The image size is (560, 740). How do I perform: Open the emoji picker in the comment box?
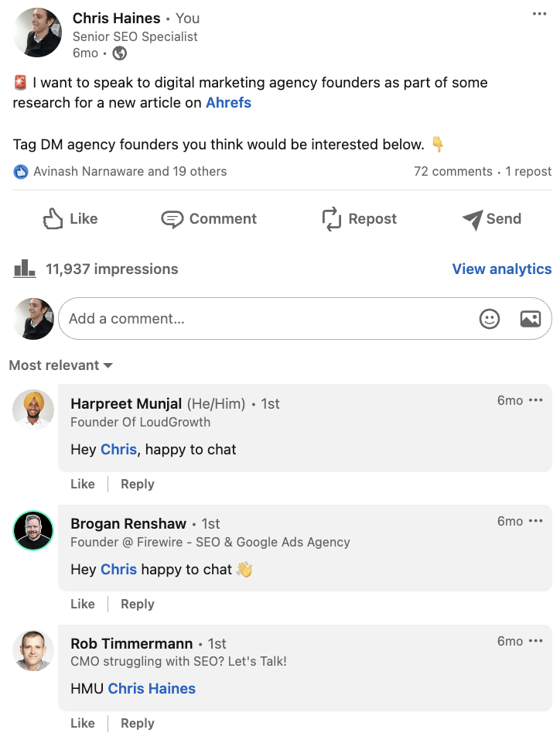(489, 318)
